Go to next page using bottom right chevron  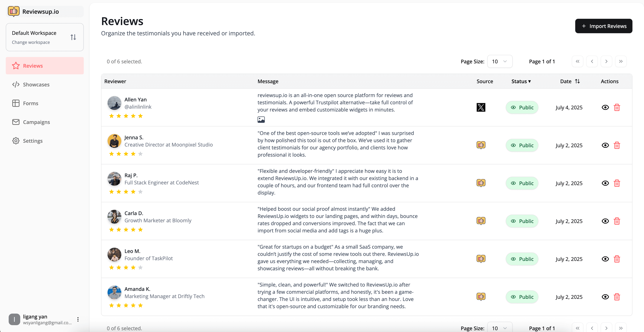point(606,328)
